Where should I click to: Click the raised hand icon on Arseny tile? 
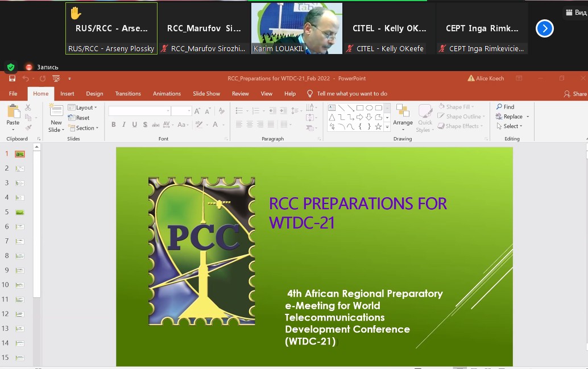76,13
